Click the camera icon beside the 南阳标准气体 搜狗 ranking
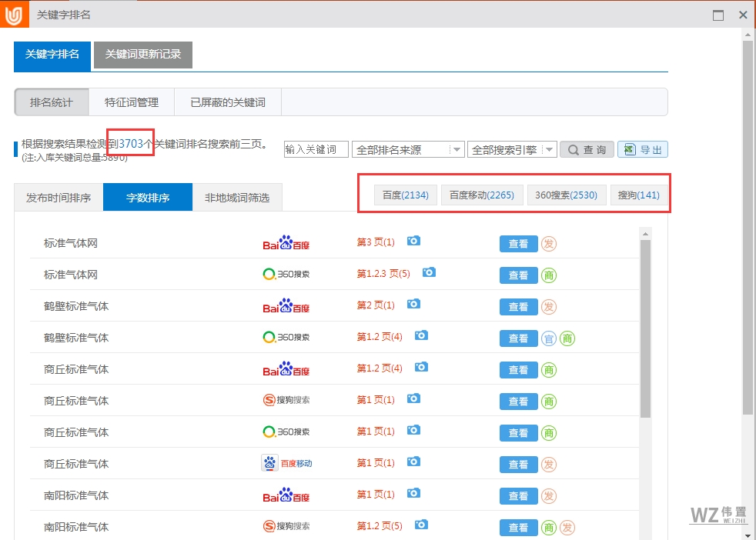The image size is (756, 540). 421,525
